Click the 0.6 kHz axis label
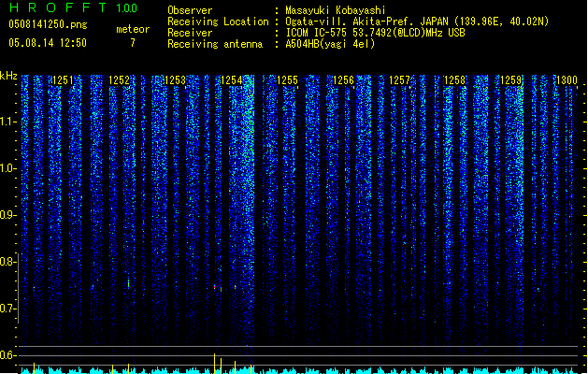 [7, 355]
